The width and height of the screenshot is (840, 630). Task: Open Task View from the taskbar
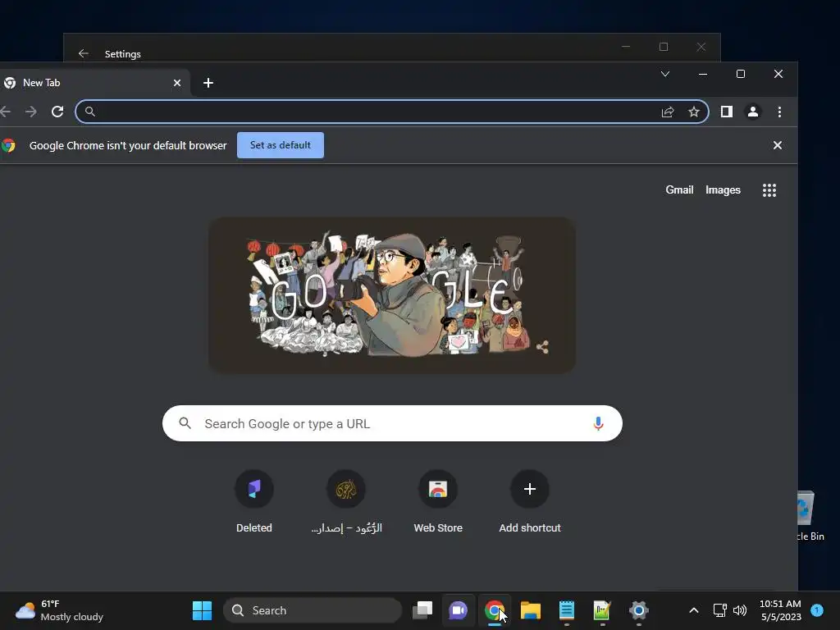[422, 610]
